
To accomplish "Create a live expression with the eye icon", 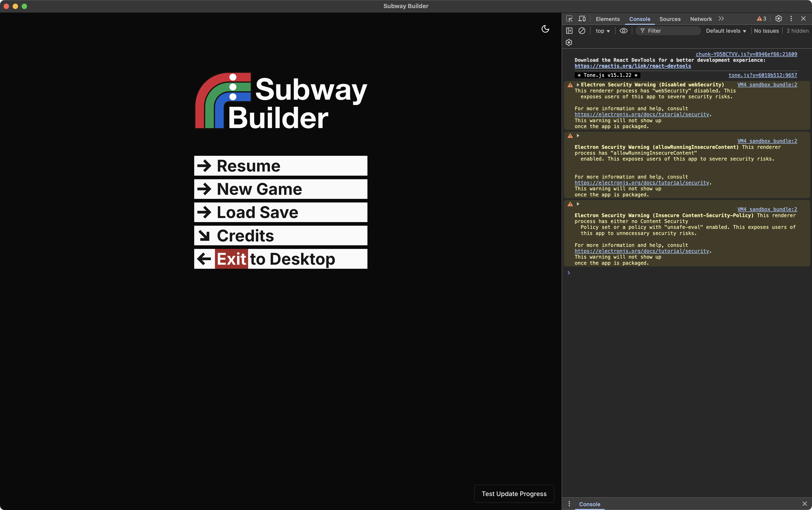I will point(623,31).
